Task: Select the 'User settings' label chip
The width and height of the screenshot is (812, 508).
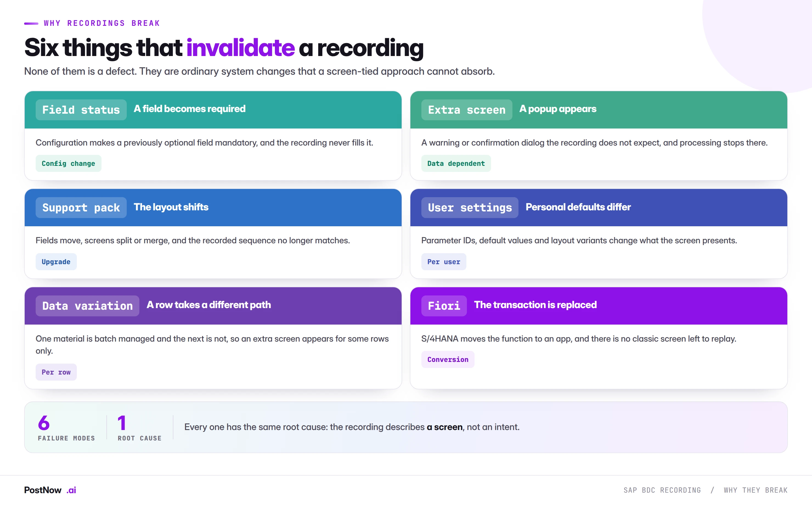Action: pos(470,208)
